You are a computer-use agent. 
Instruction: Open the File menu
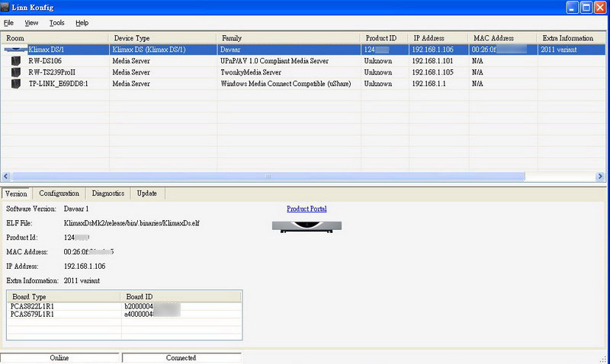point(9,23)
